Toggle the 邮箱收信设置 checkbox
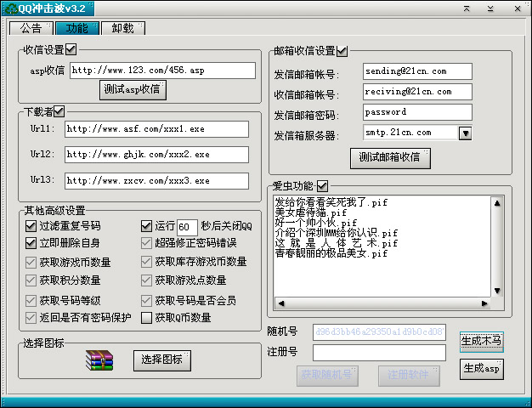This screenshot has width=532, height=408. pyautogui.click(x=342, y=51)
